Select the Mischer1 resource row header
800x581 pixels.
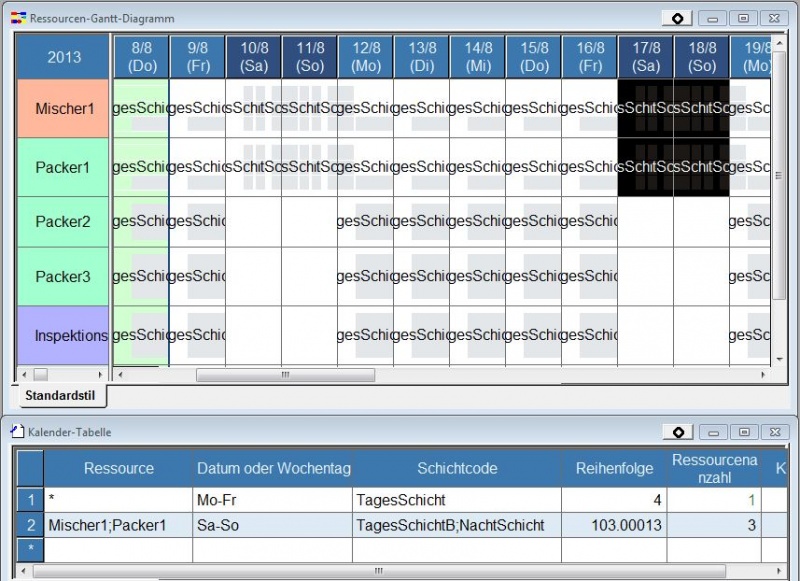64,108
